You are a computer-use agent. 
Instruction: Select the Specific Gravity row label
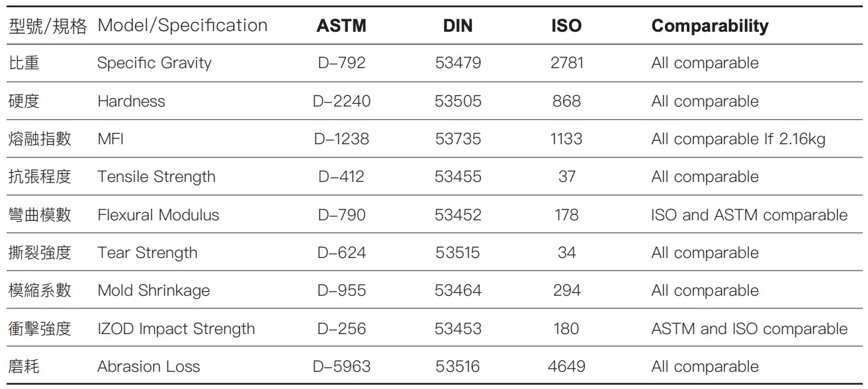coord(154,64)
